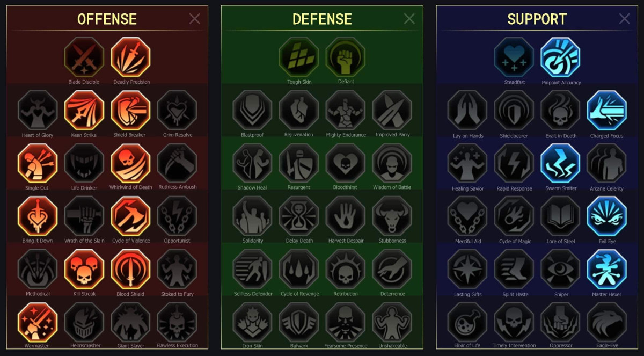Select the Deadly Precision mastery icon
The width and height of the screenshot is (644, 356).
(131, 57)
